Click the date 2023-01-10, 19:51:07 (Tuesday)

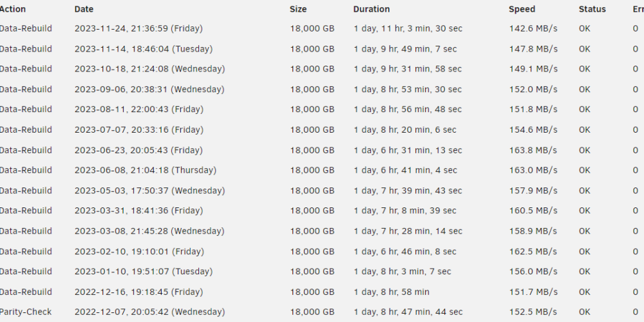[x=144, y=272]
